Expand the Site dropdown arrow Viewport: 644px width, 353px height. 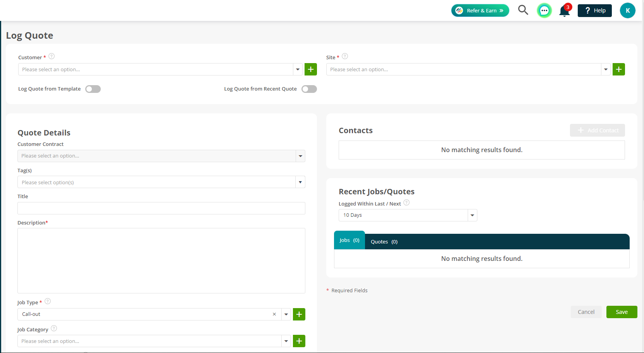pyautogui.click(x=606, y=69)
